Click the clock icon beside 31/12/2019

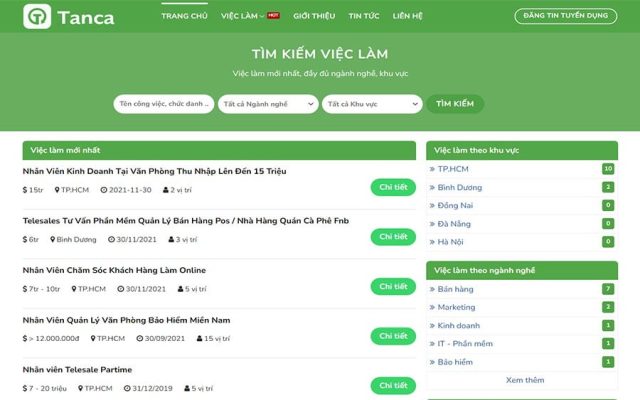point(127,388)
